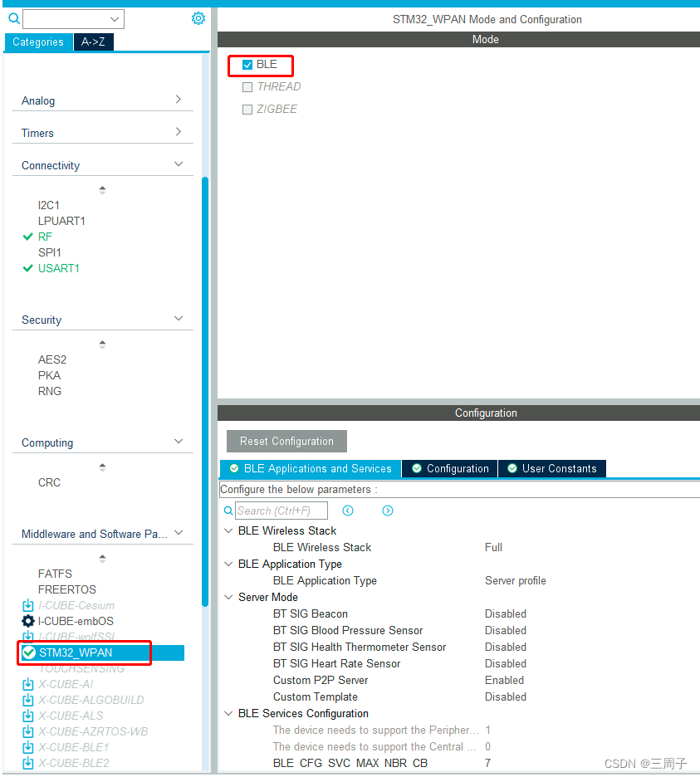Select I2C1 peripheral
The image size is (700, 777).
pyautogui.click(x=49, y=205)
